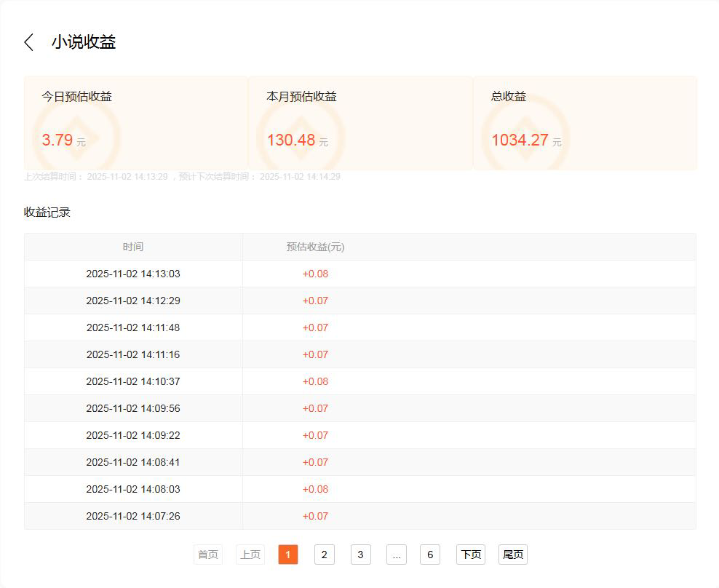Go to page 2 of records
Viewport: 719px width, 588px height.
click(324, 555)
